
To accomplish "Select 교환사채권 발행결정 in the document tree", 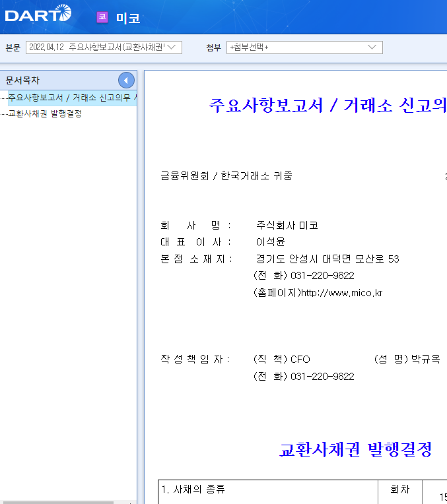I will (45, 113).
